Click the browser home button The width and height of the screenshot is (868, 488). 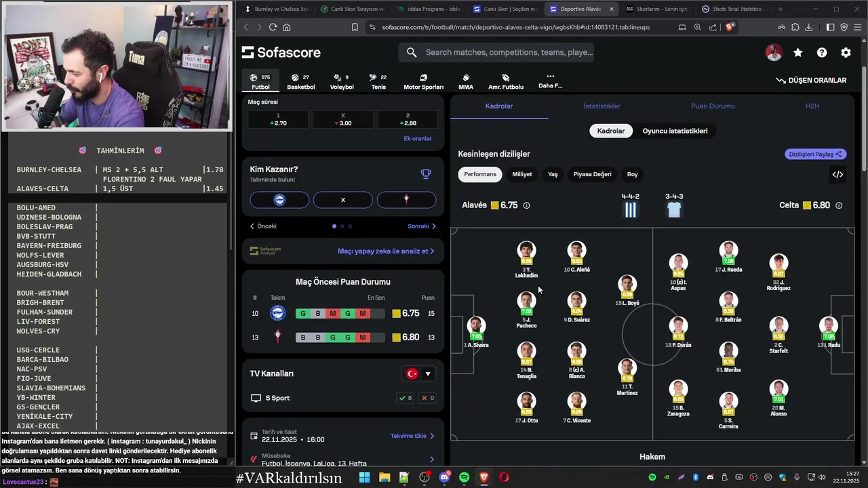(x=287, y=27)
